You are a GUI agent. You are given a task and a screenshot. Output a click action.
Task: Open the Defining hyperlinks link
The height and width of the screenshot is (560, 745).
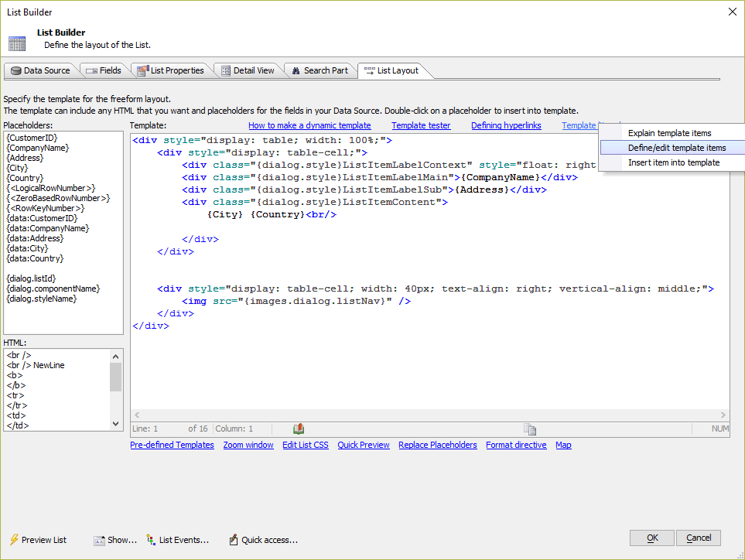point(506,125)
